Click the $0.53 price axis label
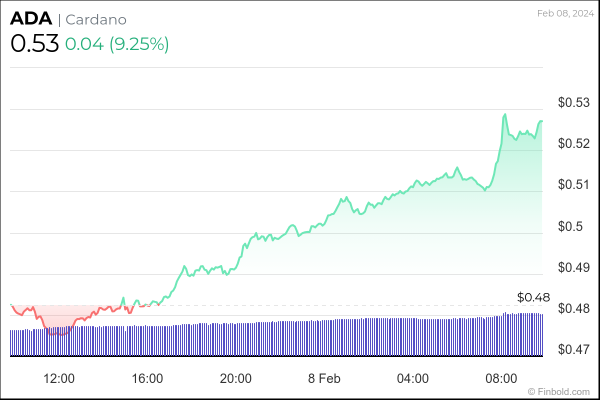Viewport: 600px width, 400px height. pos(573,102)
